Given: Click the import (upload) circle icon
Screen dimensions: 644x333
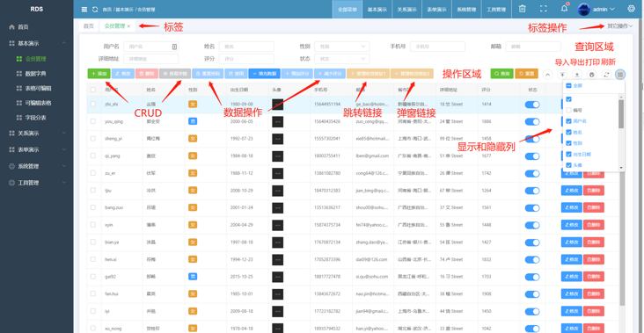Looking at the screenshot, I should (562, 74).
